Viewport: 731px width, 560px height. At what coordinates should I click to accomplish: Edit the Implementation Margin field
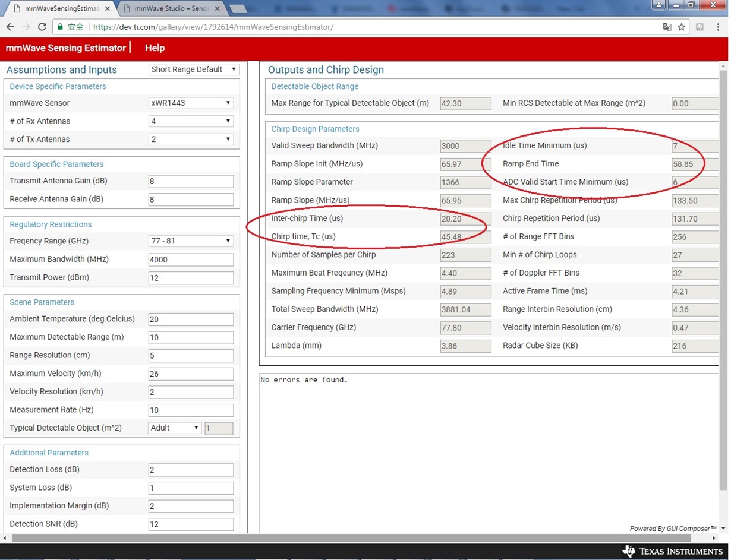coord(191,506)
